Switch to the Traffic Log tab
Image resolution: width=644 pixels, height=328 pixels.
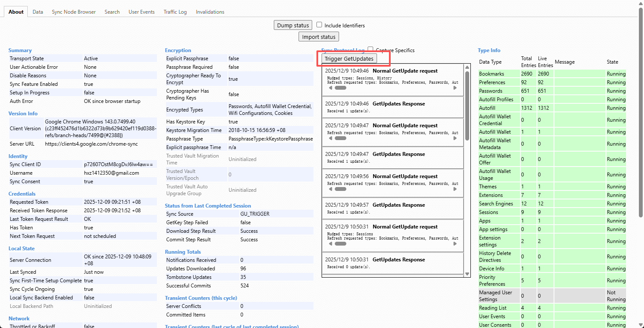(x=175, y=12)
